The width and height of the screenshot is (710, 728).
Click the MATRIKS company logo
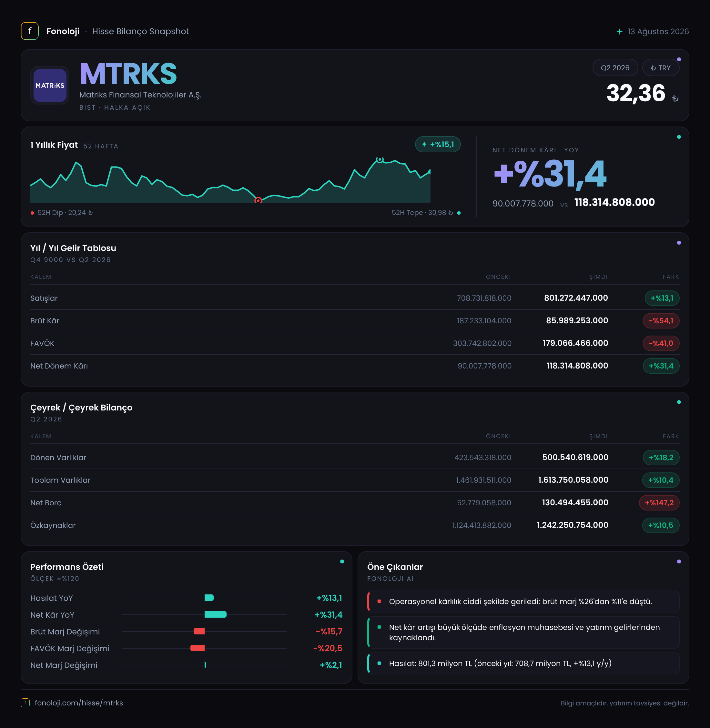(x=50, y=86)
